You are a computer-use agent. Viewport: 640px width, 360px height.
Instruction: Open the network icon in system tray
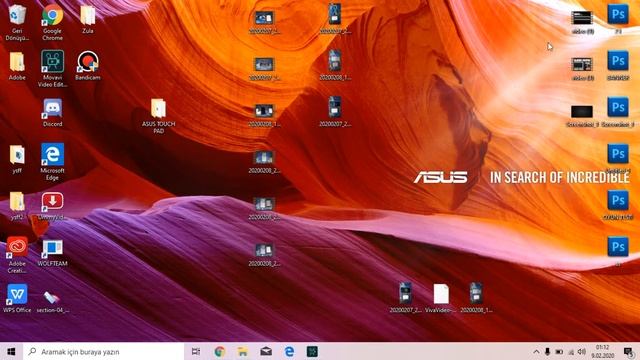571,351
